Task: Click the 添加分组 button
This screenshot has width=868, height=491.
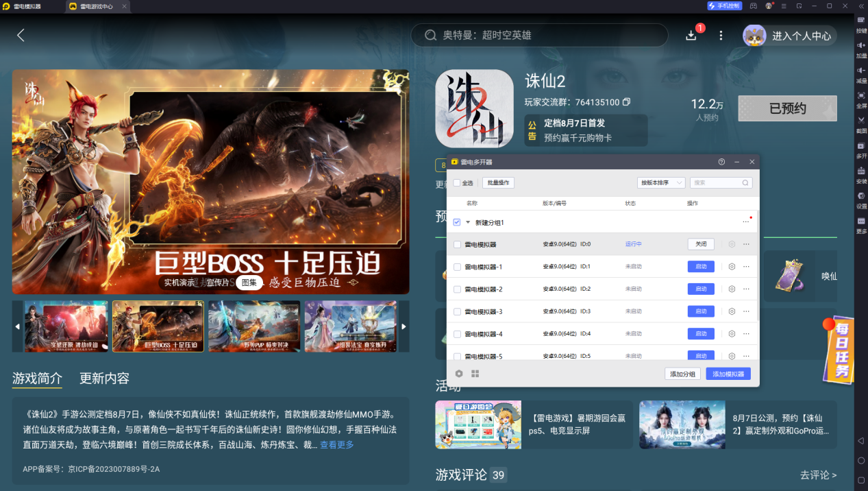Action: click(x=682, y=374)
